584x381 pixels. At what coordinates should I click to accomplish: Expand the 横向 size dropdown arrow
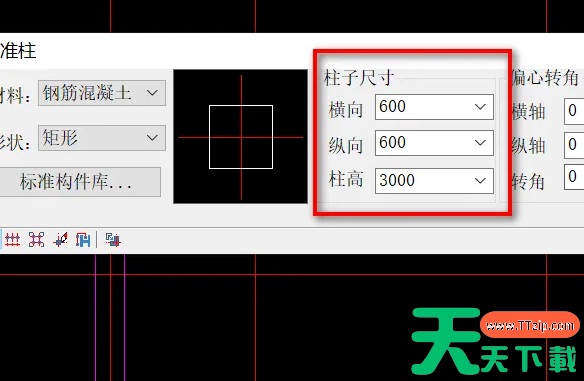(x=480, y=107)
